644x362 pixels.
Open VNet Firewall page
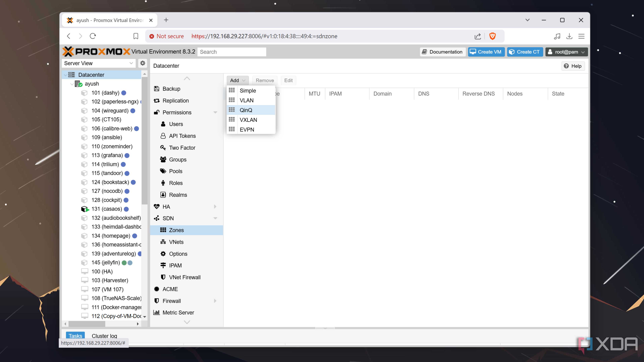click(x=184, y=277)
